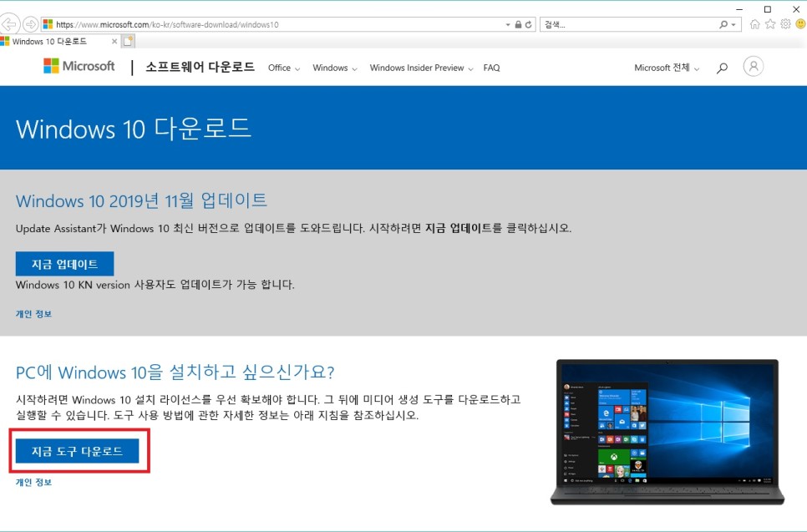Viewport: 807px width, 532px height.
Task: Click the PC에 Windows 10을 설치하고 싶으신가요? heading
Action: click(x=175, y=372)
